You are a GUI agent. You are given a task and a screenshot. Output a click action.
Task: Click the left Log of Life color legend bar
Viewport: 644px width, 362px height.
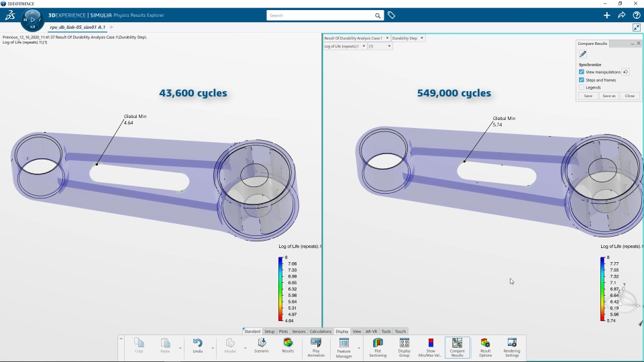pyautogui.click(x=280, y=289)
